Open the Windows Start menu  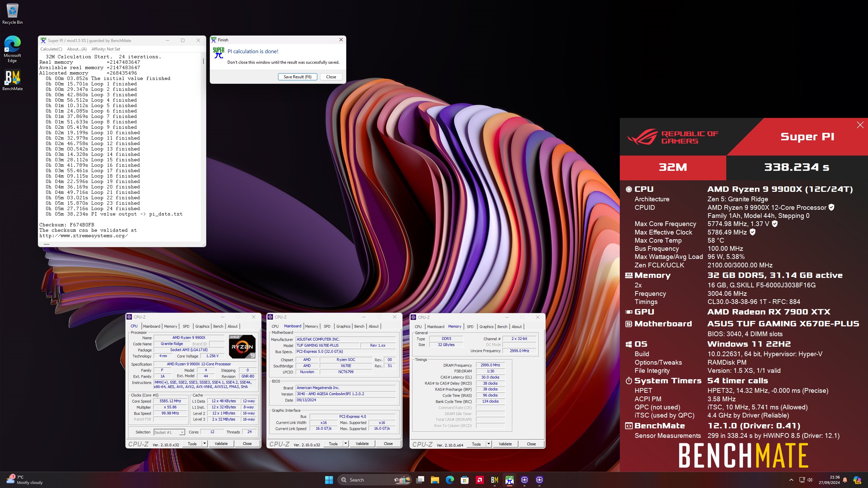pyautogui.click(x=329, y=480)
